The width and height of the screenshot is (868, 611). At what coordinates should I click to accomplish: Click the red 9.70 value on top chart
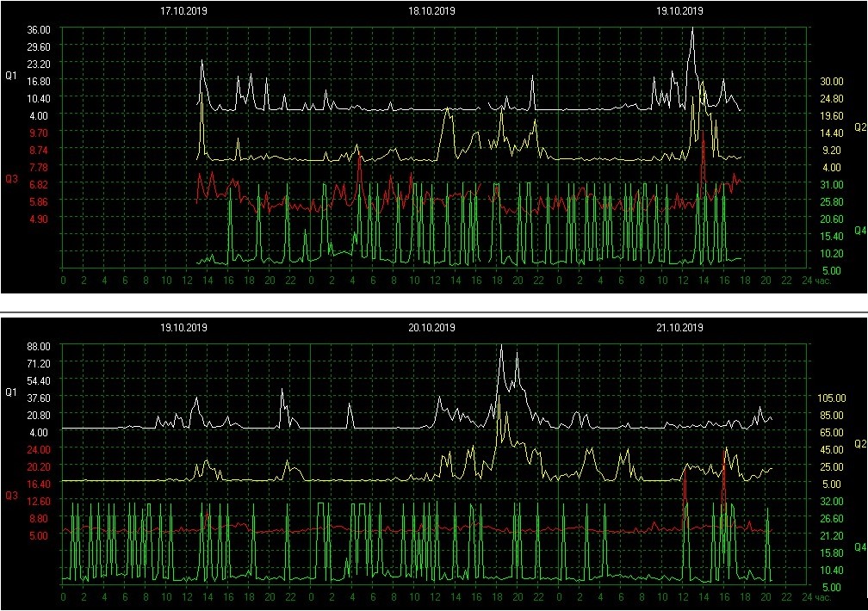click(x=40, y=133)
